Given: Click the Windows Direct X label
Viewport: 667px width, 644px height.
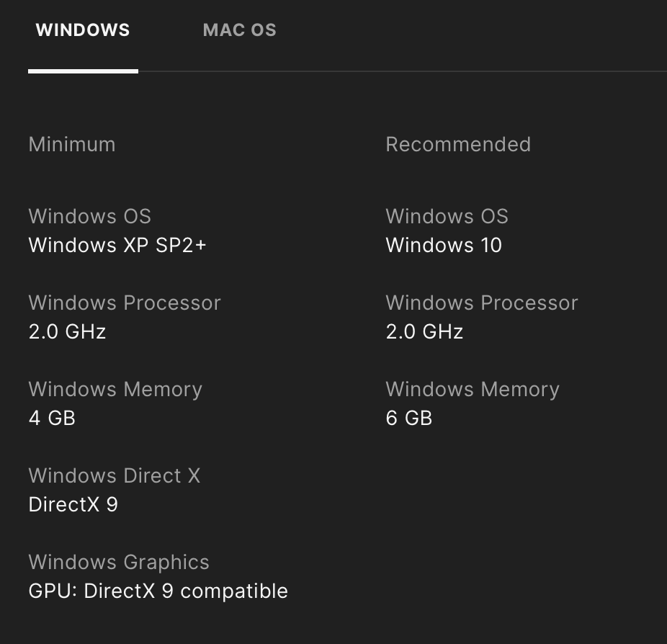Looking at the screenshot, I should pos(115,475).
